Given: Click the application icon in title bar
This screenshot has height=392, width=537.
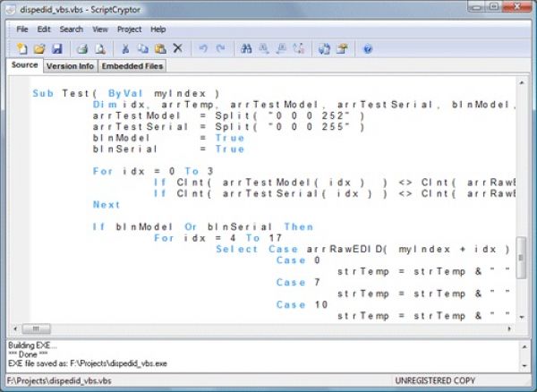Looking at the screenshot, I should pyautogui.click(x=11, y=10).
